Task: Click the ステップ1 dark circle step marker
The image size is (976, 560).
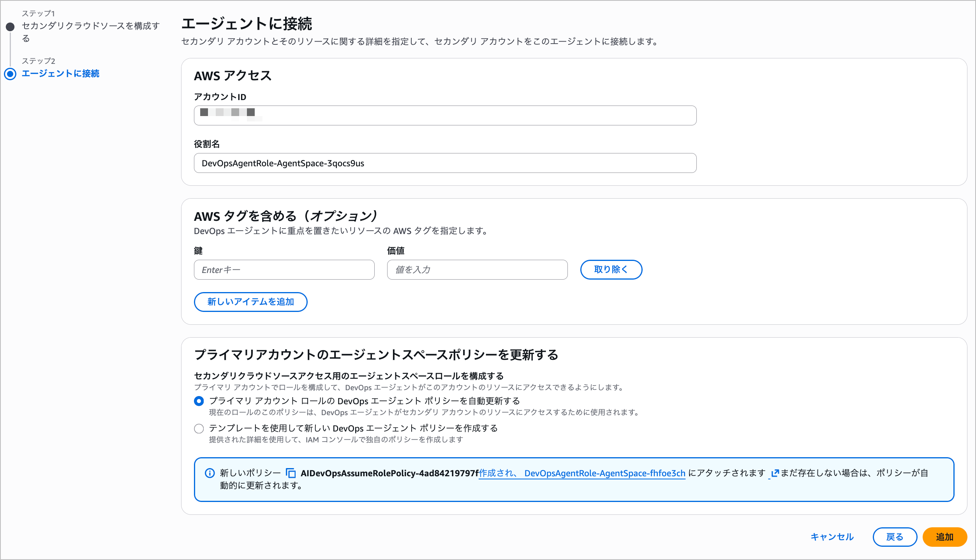Action: [10, 27]
